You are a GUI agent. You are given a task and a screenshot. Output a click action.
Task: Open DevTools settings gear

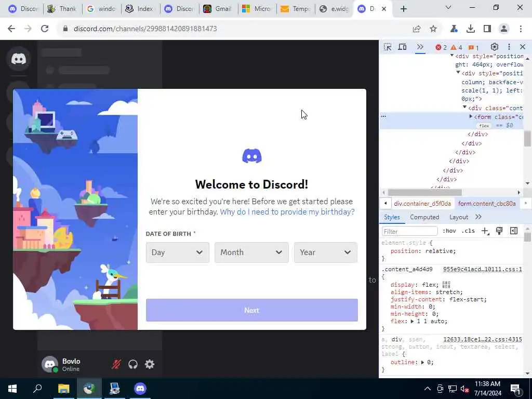pyautogui.click(x=495, y=47)
